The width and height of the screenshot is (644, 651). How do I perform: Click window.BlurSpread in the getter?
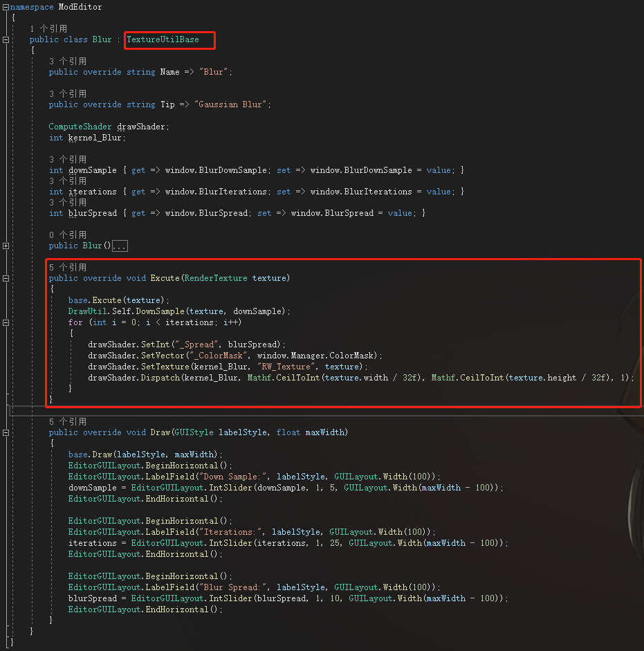pyautogui.click(x=206, y=213)
